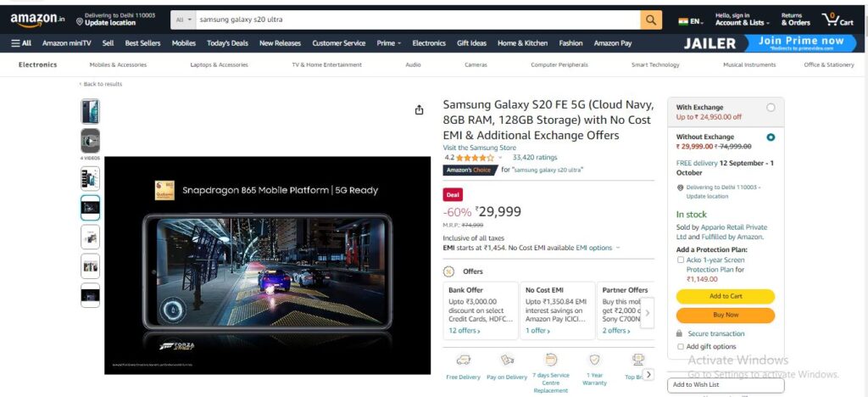Check the Add gift options checkbox
This screenshot has width=868, height=397.
[681, 347]
